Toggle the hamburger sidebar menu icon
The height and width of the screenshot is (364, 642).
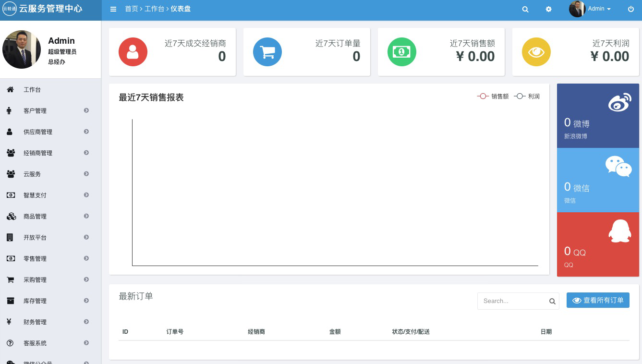pos(113,9)
